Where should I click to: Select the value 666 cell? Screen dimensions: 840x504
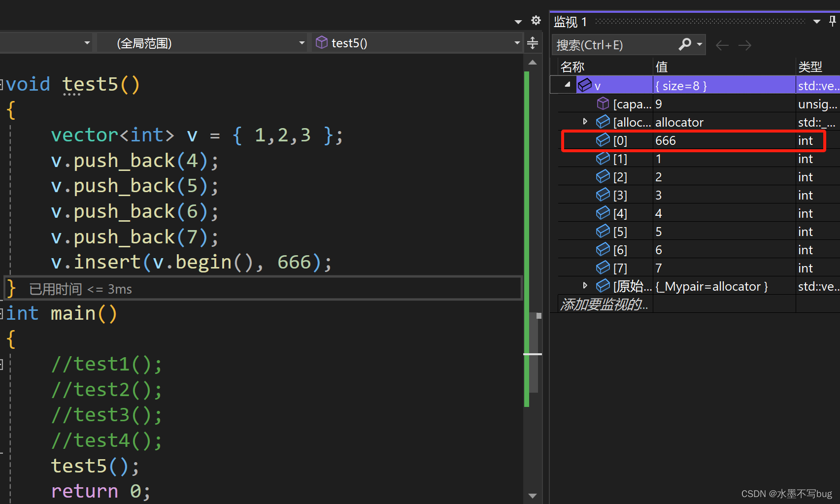724,140
